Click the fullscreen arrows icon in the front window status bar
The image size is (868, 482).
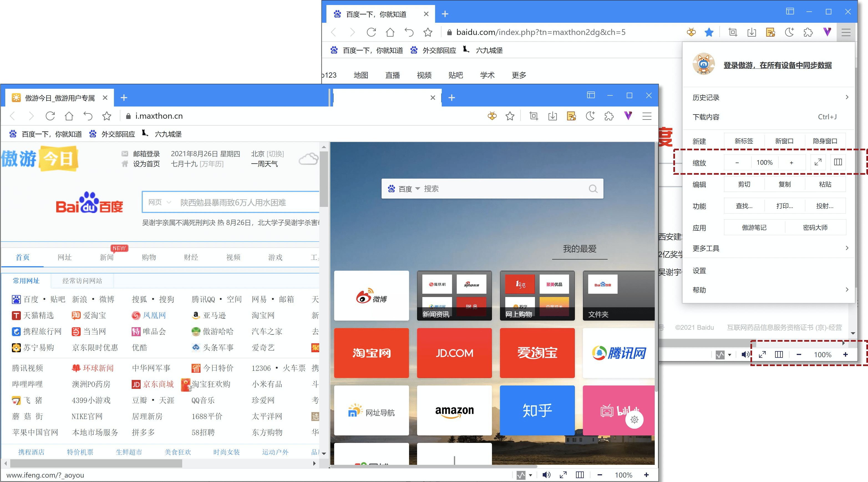coord(563,475)
